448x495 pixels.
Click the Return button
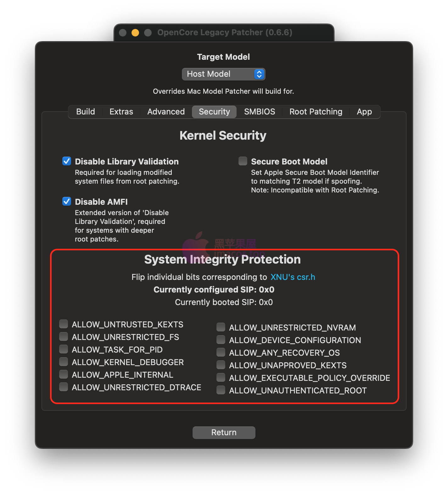[224, 432]
